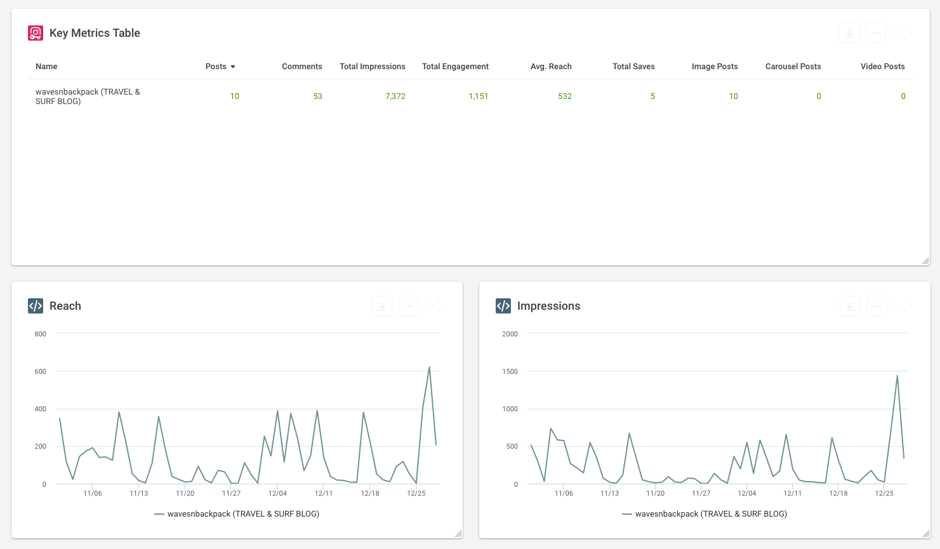Toggle wavesnbackpack legend in Reach chart

click(x=237, y=514)
